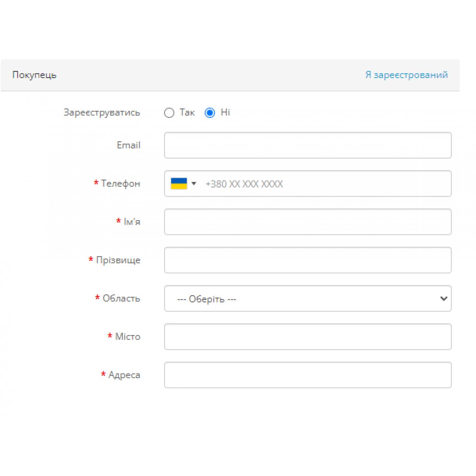Click the "Зареєструватись" label text
The width and height of the screenshot is (476, 476).
(102, 113)
